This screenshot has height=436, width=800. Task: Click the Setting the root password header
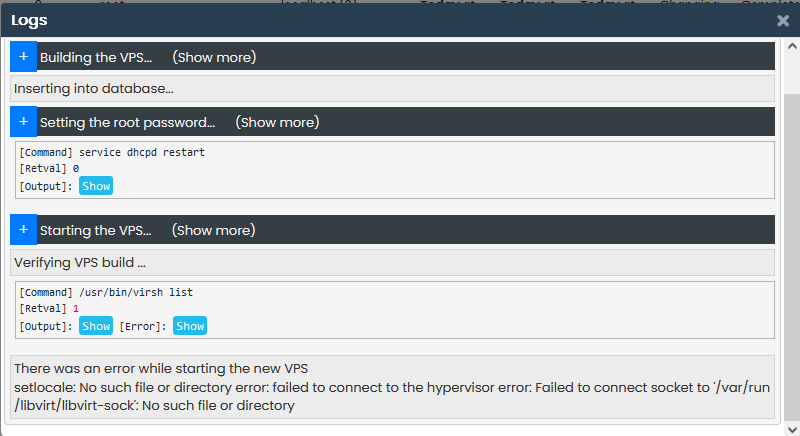(x=127, y=122)
